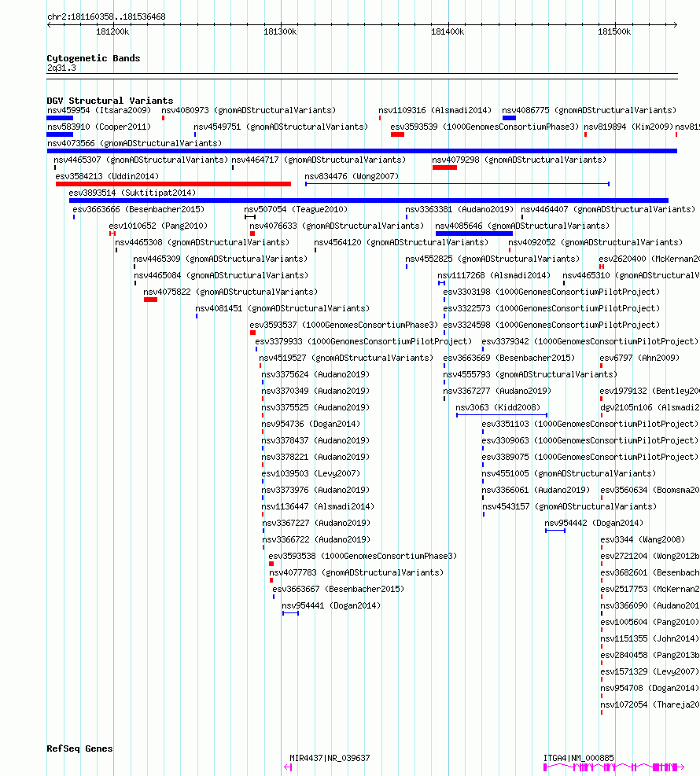Select the nsv3063 (Kidd2008) span line
This screenshot has width=700, height=776.
pyautogui.click(x=502, y=415)
